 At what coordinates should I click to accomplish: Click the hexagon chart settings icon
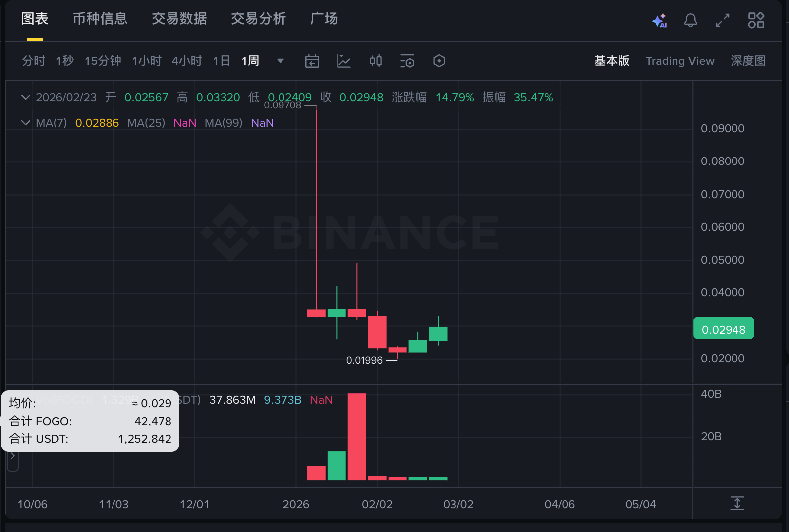(x=439, y=61)
